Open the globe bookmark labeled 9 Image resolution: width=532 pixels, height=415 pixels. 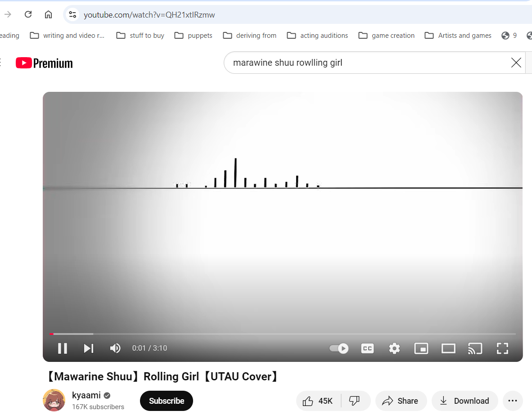(509, 36)
